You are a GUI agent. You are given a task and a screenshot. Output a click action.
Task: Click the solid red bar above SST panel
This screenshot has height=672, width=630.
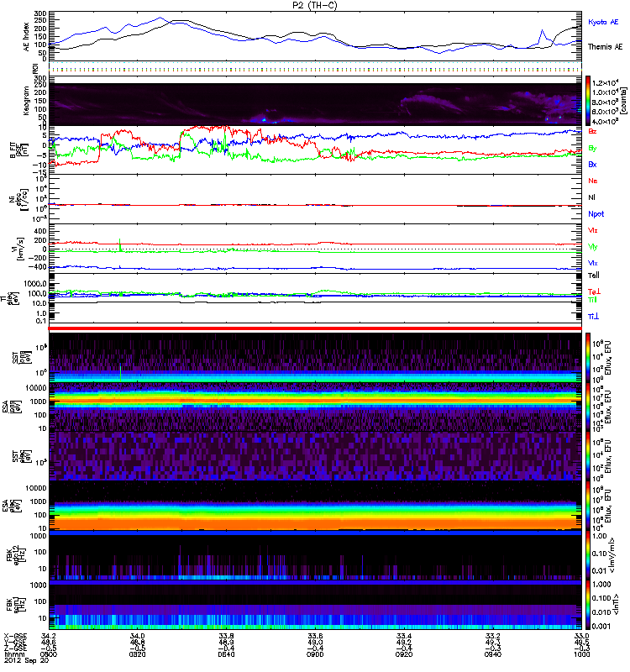click(315, 328)
